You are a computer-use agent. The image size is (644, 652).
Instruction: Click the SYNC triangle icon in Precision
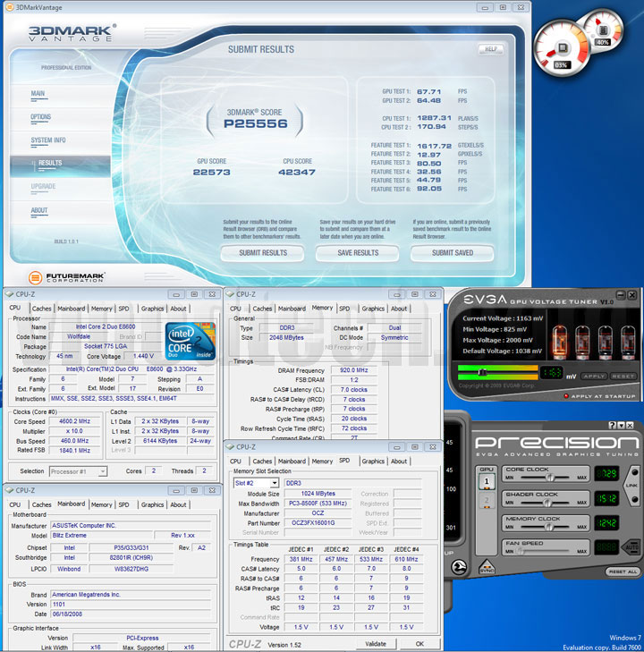coord(487,567)
